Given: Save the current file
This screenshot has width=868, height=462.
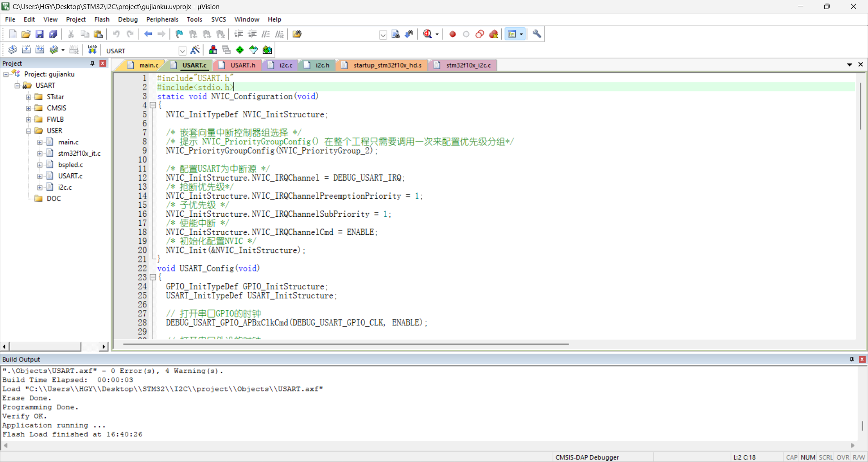Looking at the screenshot, I should click(40, 34).
